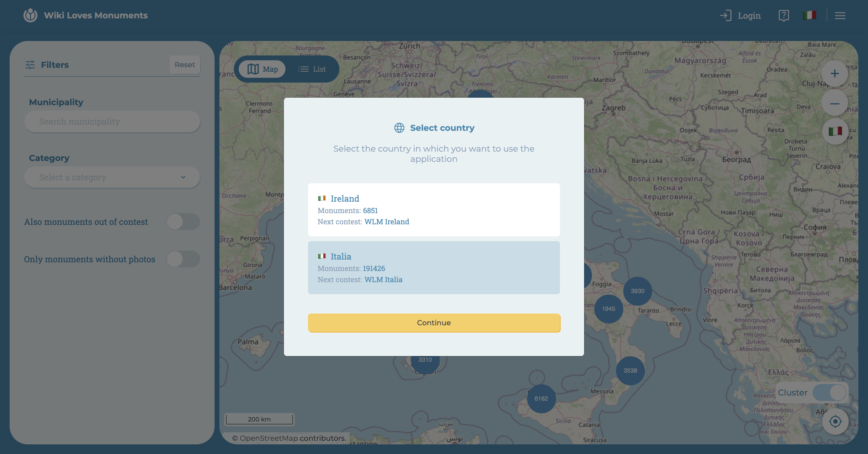Click the Wiki Loves Monuments logo icon
Viewport: 868px width, 454px height.
(30, 15)
